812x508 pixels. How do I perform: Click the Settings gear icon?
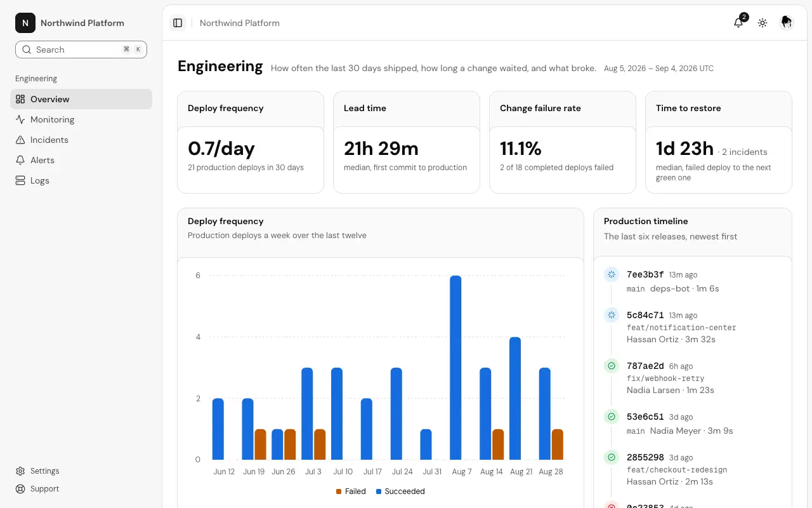coord(20,471)
